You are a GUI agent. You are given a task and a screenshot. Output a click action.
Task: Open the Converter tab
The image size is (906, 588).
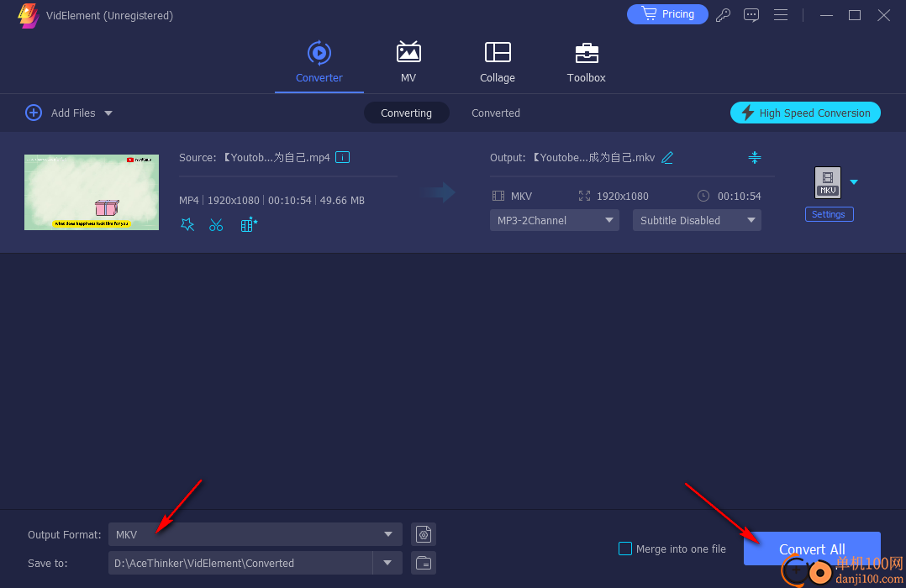(319, 62)
